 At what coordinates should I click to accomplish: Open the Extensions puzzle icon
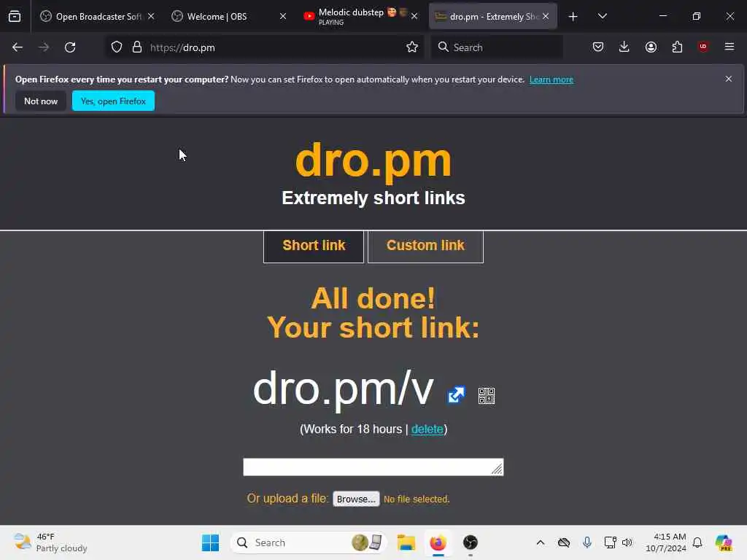677,47
